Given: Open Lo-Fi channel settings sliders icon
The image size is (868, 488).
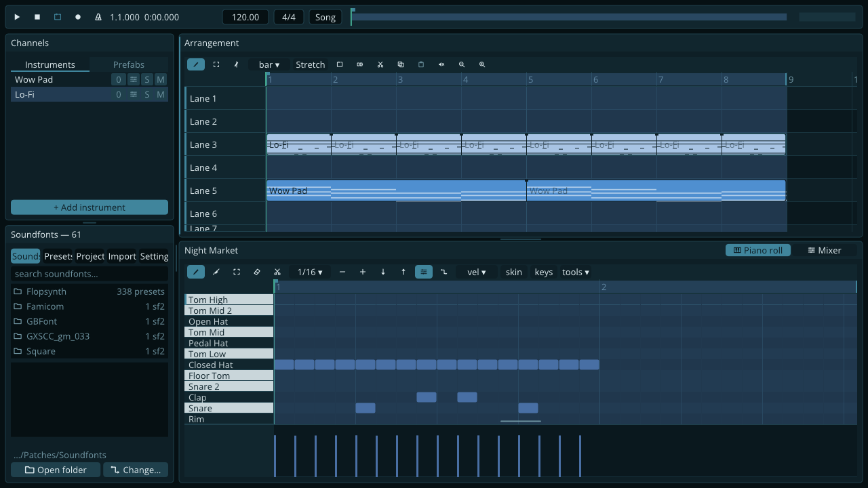Looking at the screenshot, I should pyautogui.click(x=134, y=94).
